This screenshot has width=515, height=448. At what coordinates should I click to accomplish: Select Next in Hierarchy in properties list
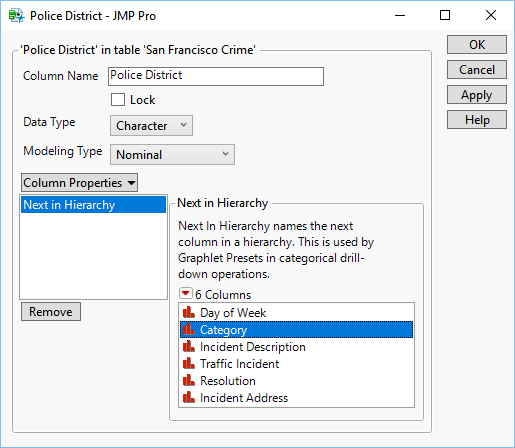click(x=93, y=205)
